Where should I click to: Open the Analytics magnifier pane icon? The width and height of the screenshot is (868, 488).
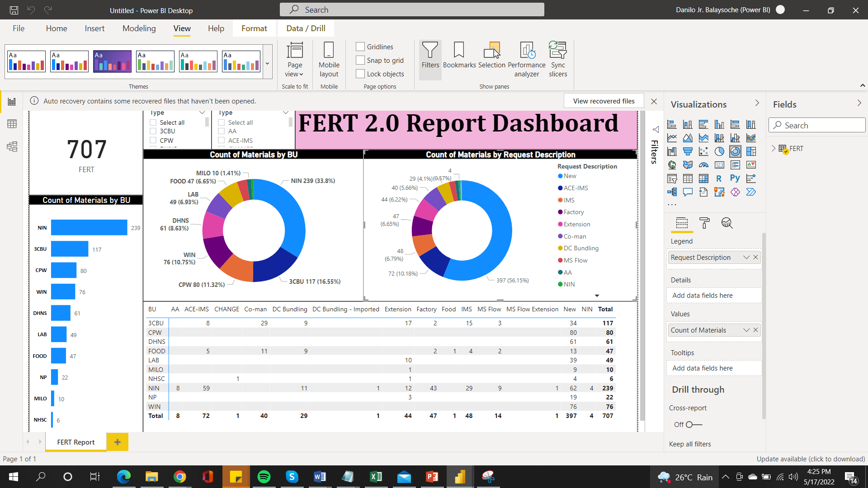coord(726,223)
